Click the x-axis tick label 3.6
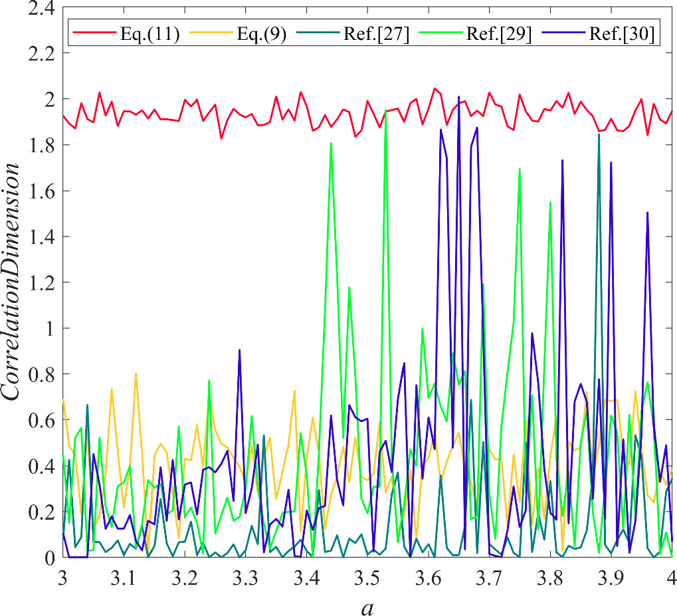 (x=429, y=578)
